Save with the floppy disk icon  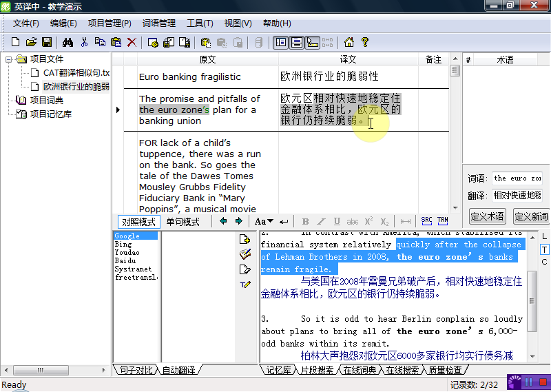pyautogui.click(x=47, y=42)
